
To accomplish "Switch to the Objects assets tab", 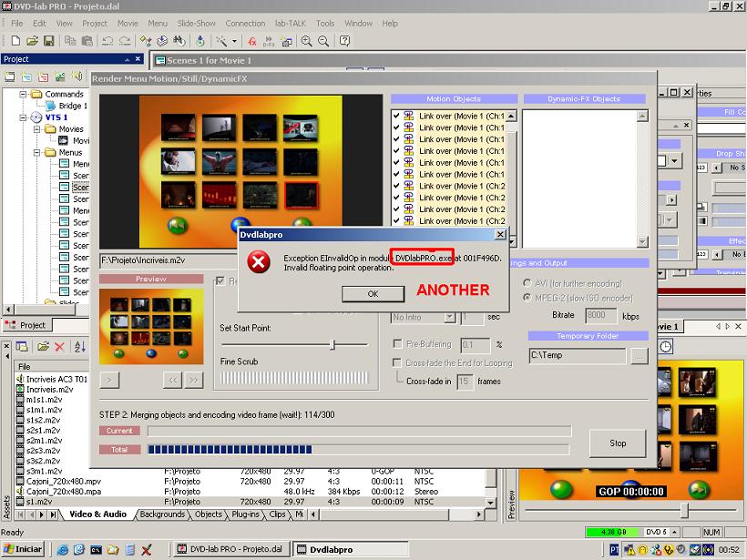I will pos(209,514).
